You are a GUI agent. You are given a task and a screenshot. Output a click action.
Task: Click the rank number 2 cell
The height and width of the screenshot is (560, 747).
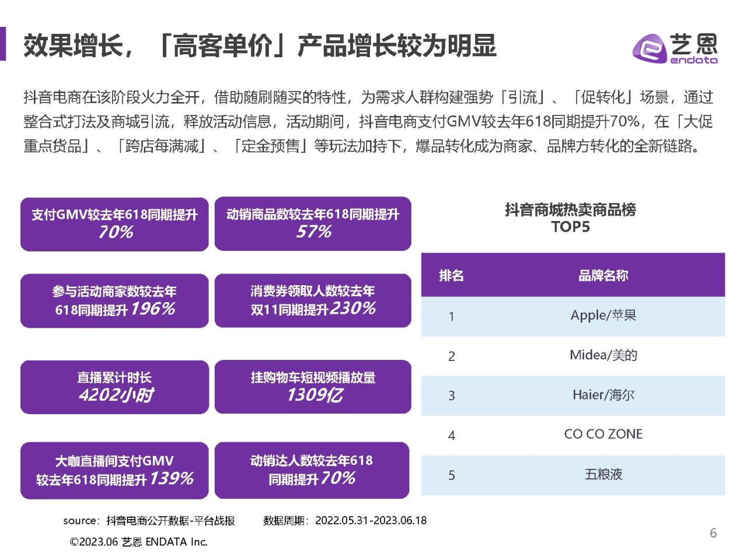[x=451, y=356]
